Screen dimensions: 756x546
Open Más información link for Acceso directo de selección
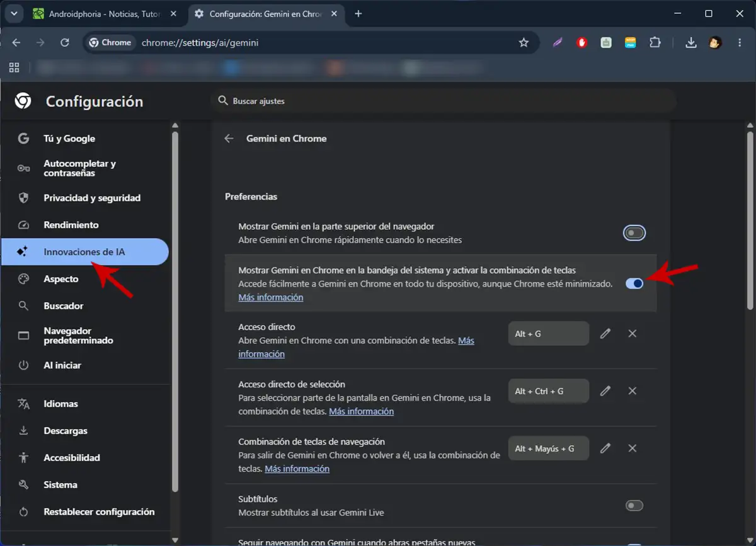click(362, 411)
